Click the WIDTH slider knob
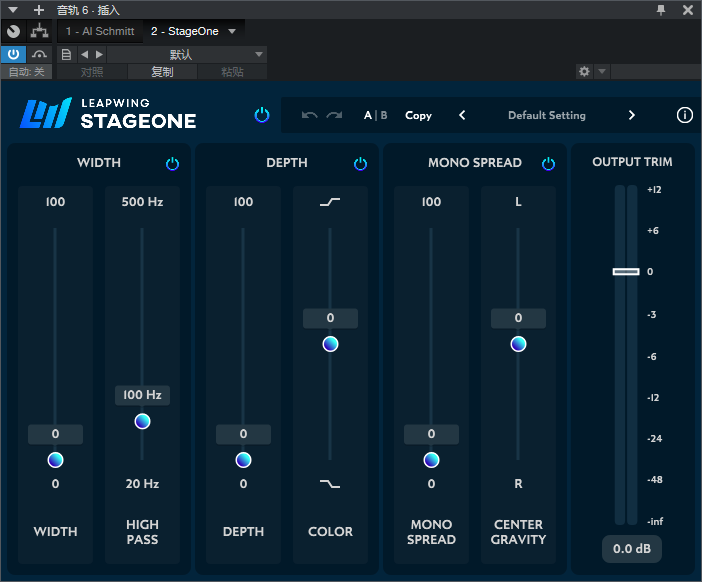Image resolution: width=702 pixels, height=582 pixels. tap(56, 460)
